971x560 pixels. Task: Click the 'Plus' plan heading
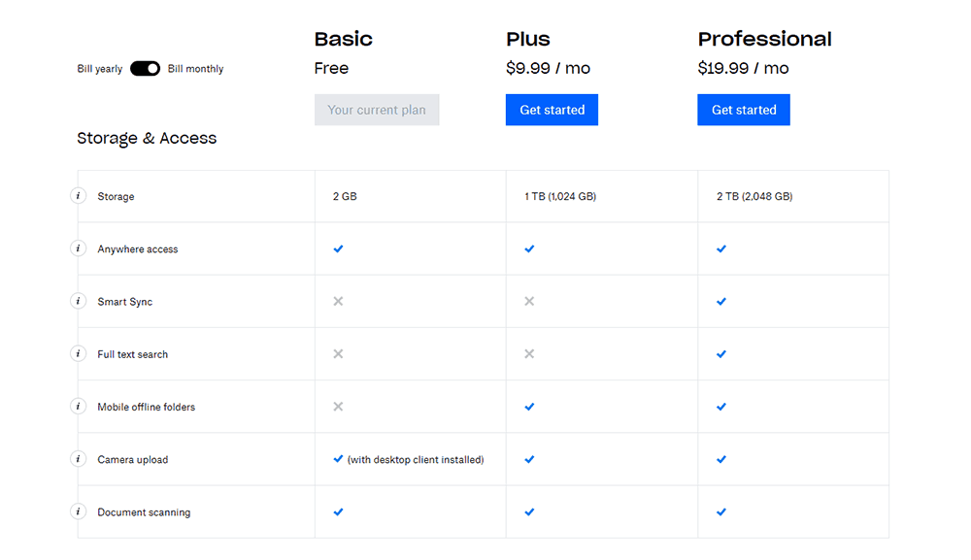pyautogui.click(x=528, y=39)
